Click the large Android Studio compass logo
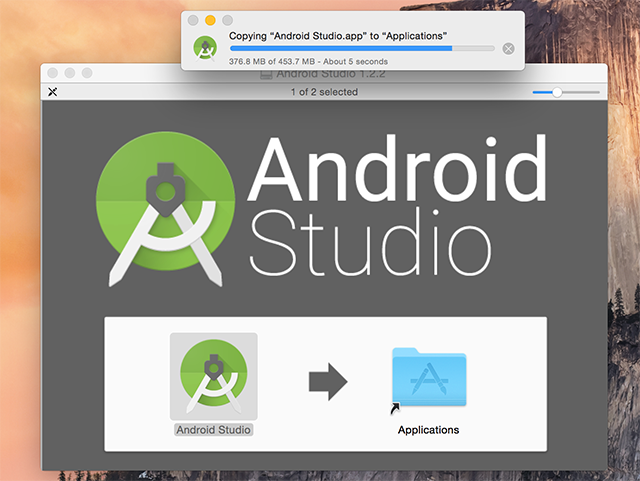640x481 pixels. 165,208
